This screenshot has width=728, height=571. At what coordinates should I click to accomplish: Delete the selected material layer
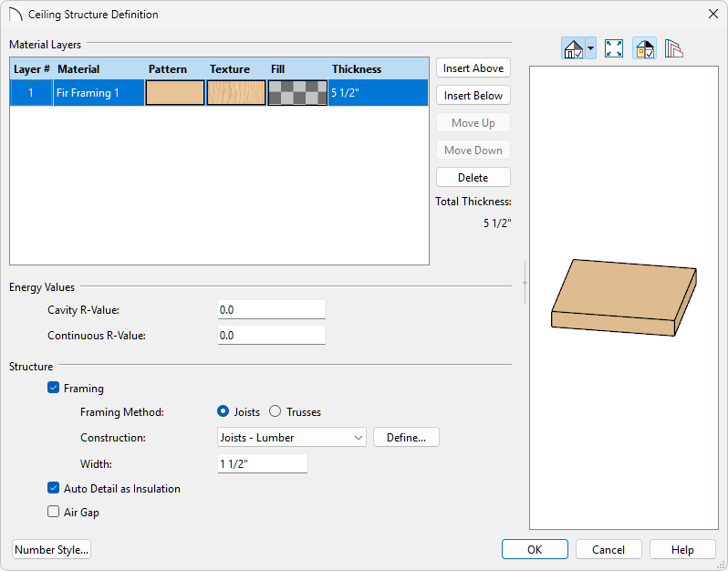coord(473,177)
